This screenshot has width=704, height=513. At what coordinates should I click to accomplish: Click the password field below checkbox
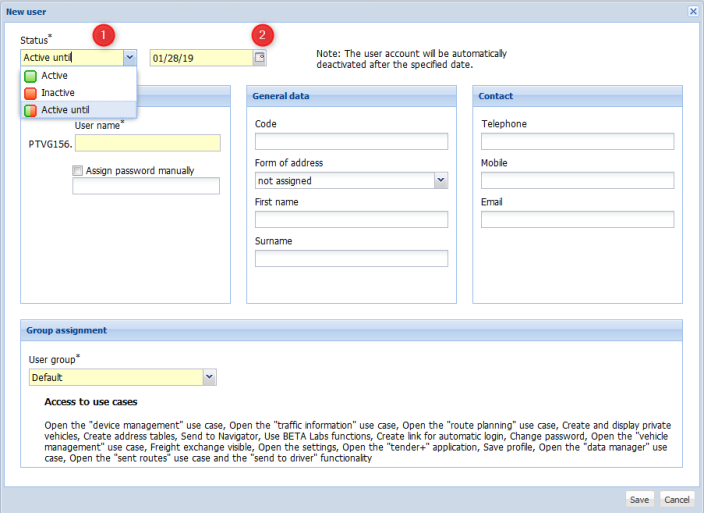coord(146,186)
